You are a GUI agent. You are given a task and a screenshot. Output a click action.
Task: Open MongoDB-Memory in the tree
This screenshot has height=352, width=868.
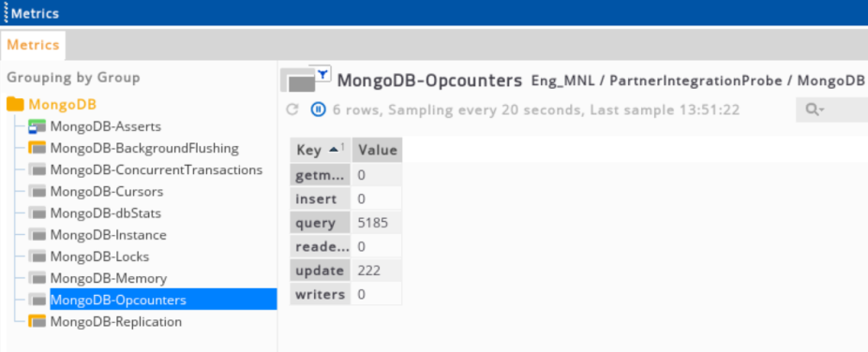click(109, 278)
